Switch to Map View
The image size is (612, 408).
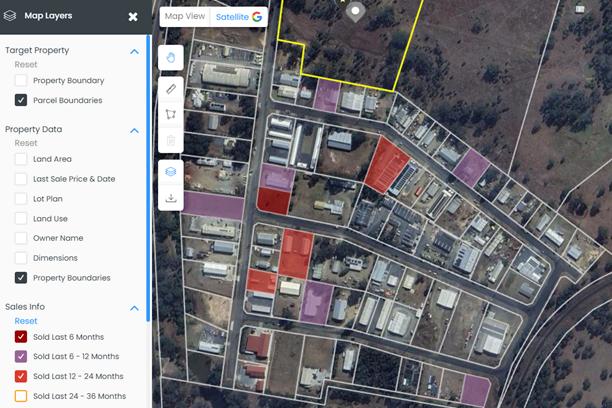click(x=185, y=16)
